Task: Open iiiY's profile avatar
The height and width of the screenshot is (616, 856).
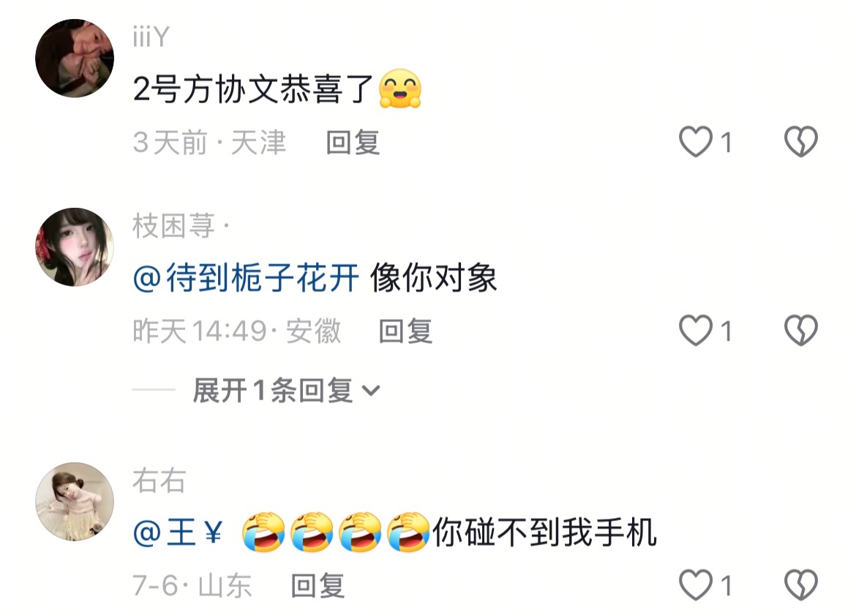Action: coord(75,59)
